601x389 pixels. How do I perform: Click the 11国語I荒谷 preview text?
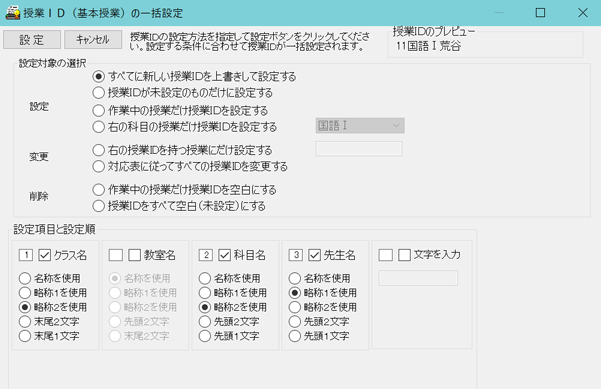click(x=428, y=46)
